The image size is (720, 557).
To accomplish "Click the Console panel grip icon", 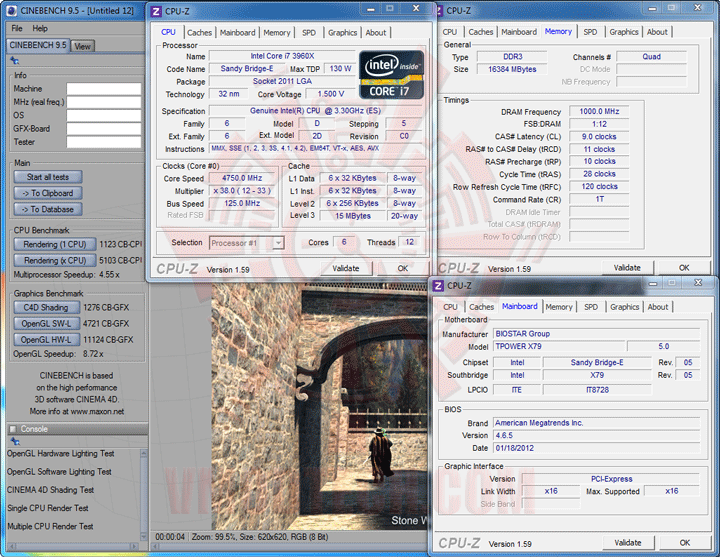I will tap(12, 429).
